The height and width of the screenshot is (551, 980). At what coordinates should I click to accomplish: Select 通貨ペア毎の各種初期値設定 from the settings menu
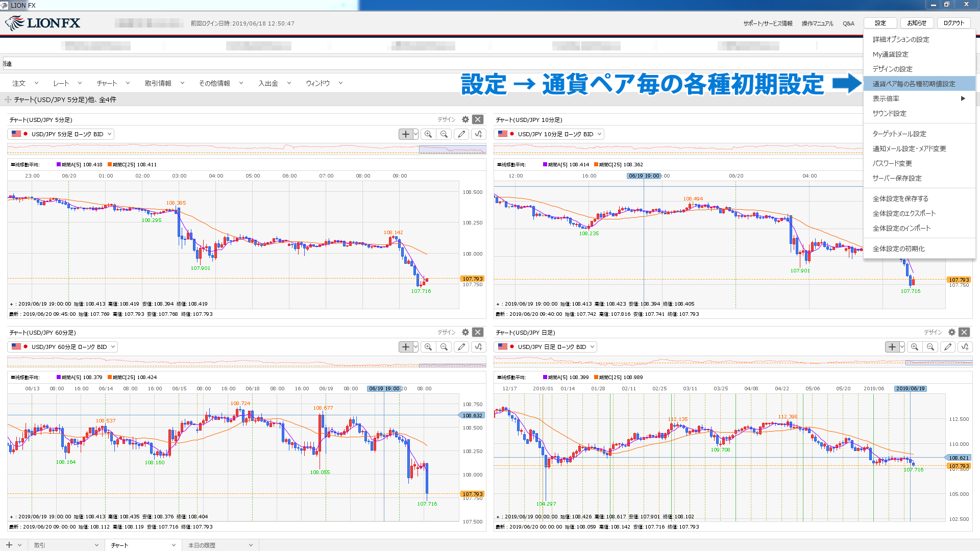pos(915,83)
